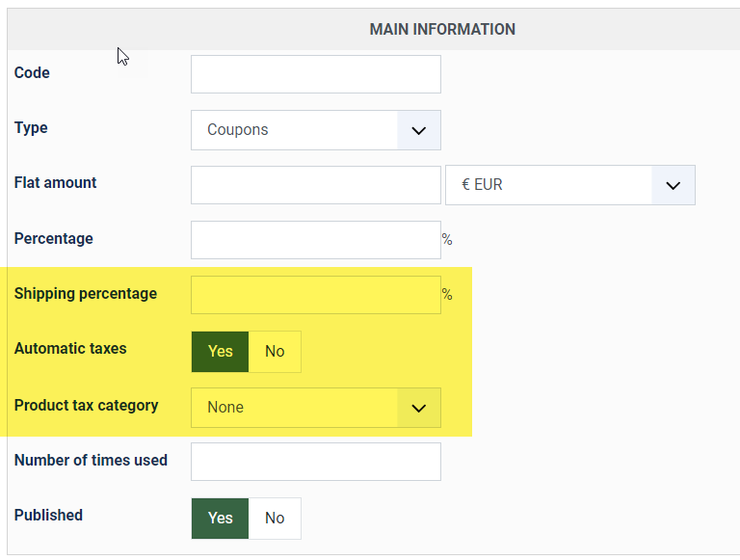Set Automatic taxes to Yes
The image size is (740, 560).
tap(221, 352)
